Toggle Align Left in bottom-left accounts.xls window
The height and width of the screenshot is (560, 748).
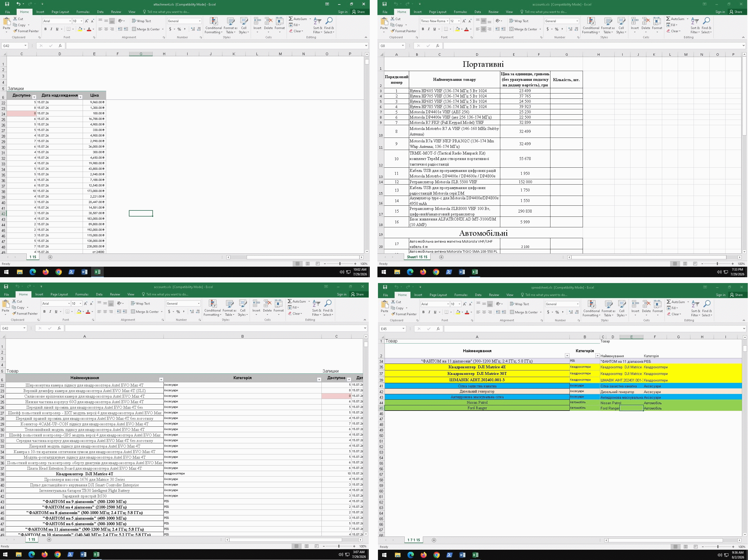point(99,312)
